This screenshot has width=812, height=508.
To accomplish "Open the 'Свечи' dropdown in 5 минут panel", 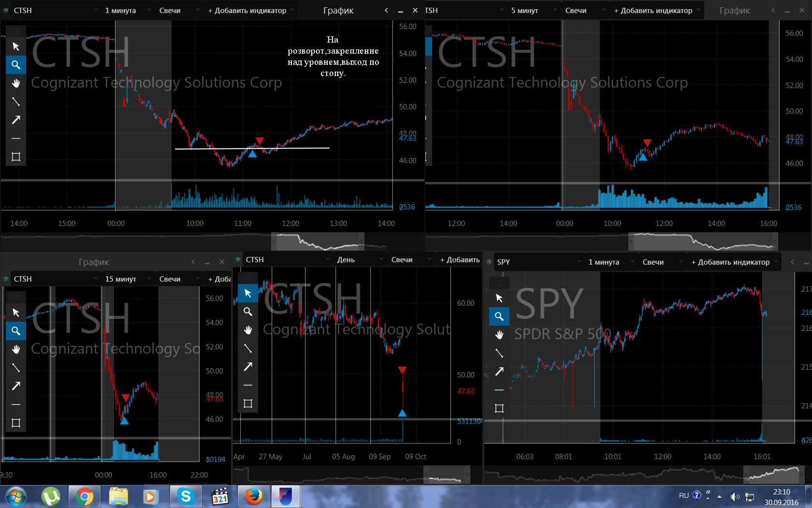I will (584, 10).
